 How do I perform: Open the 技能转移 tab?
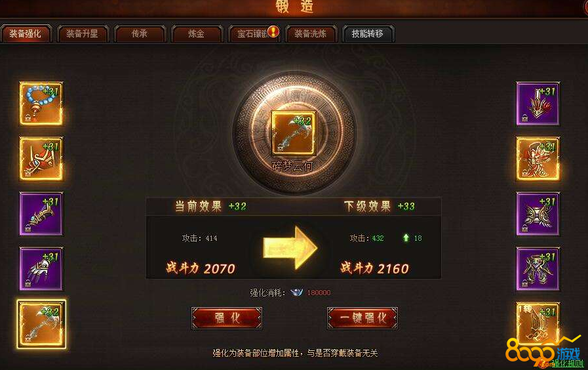(368, 33)
